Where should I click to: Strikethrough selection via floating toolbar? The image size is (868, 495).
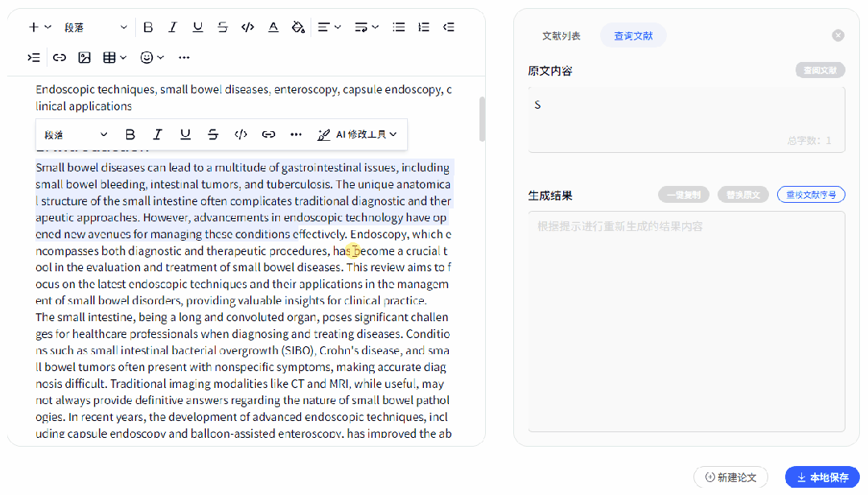pos(213,134)
